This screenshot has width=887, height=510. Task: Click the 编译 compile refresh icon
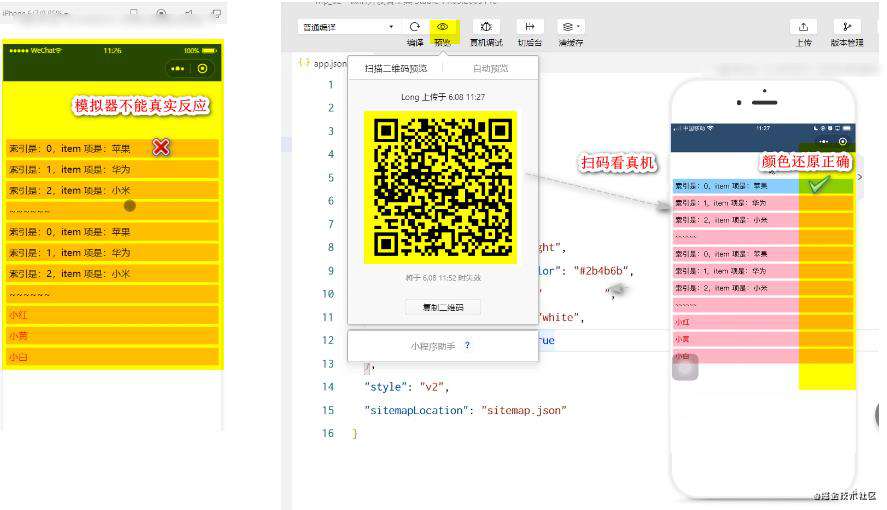415,27
